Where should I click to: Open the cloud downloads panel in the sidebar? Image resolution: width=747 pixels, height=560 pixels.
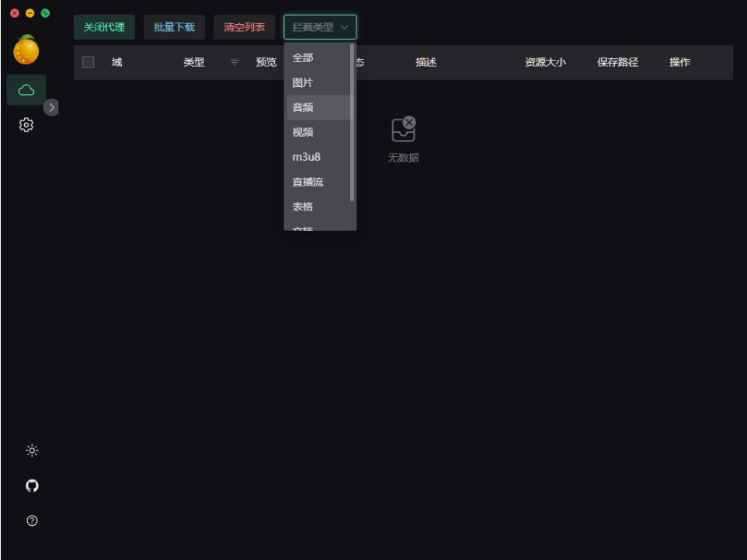26,89
